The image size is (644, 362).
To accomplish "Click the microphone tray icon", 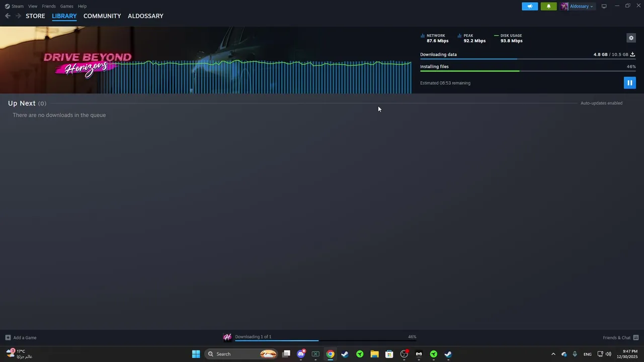I will point(575,354).
